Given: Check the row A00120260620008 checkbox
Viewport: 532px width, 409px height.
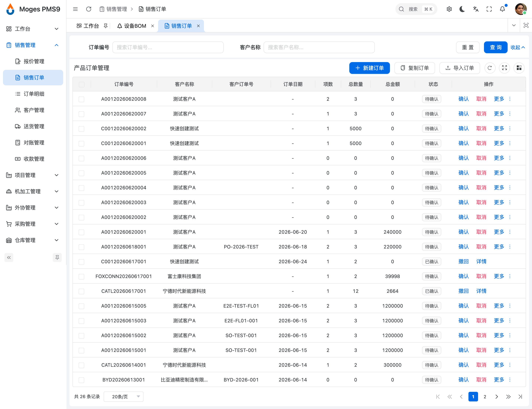Looking at the screenshot, I should [81, 99].
